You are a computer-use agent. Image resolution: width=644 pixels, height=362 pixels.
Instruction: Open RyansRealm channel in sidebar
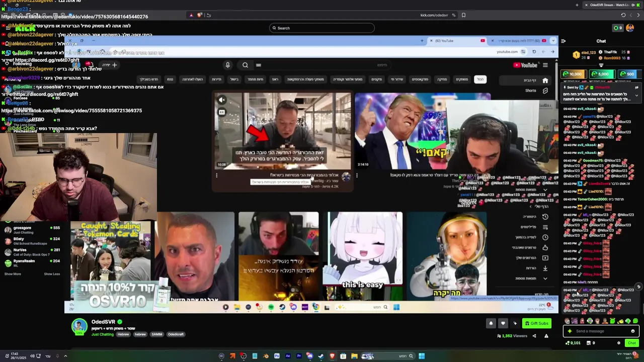coord(31,263)
